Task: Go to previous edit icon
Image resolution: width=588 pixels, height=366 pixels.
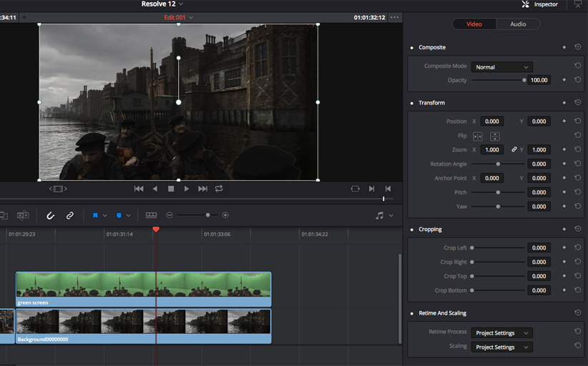Action: (x=388, y=189)
